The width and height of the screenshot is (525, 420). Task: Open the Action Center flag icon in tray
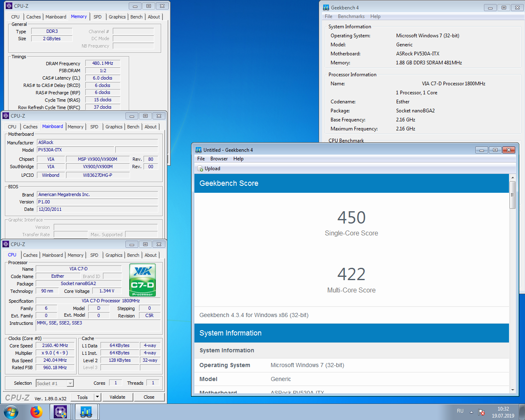[482, 412]
